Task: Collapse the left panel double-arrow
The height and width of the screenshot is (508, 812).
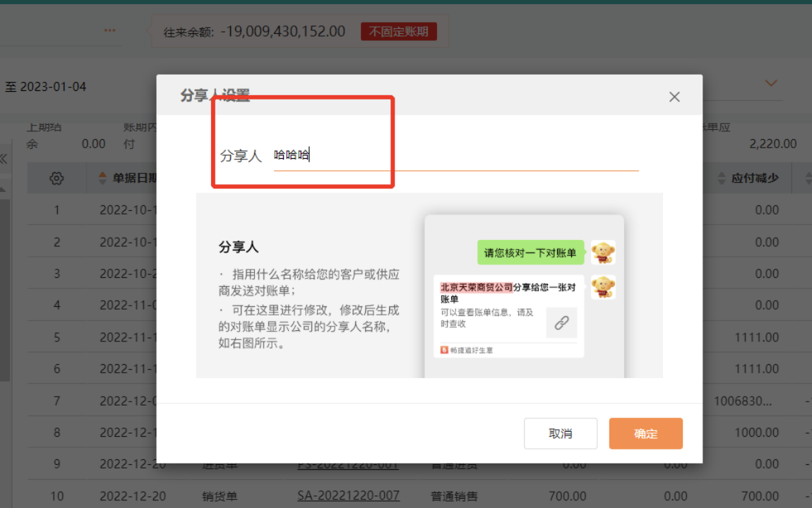Action: tap(4, 158)
